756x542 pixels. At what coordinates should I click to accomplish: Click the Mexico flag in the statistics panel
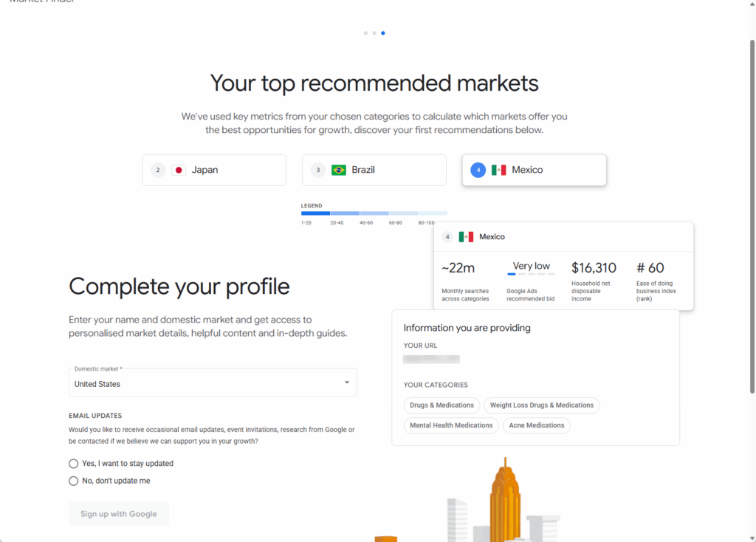point(466,236)
